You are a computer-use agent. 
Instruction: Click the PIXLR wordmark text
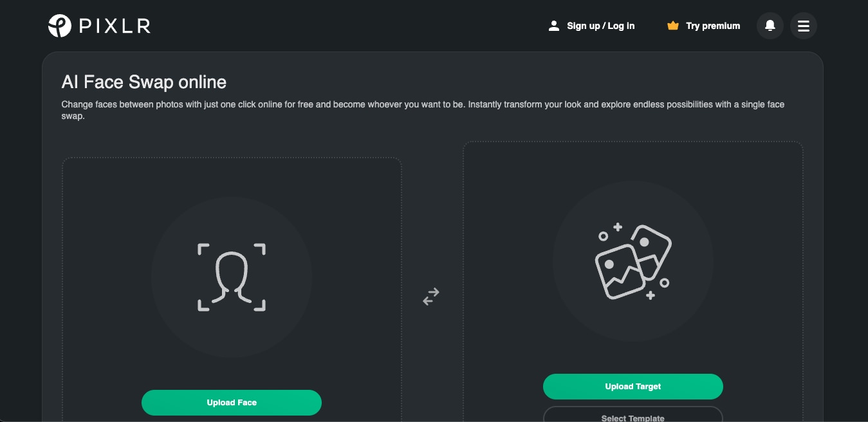point(115,26)
